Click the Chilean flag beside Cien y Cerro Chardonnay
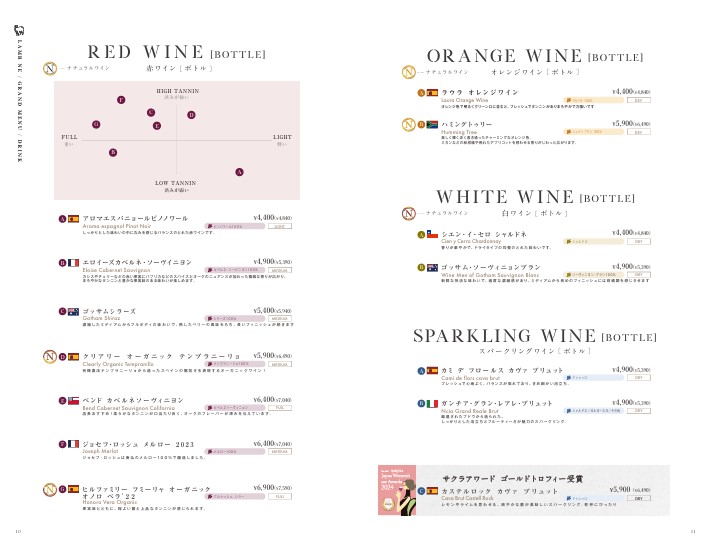 coord(432,235)
